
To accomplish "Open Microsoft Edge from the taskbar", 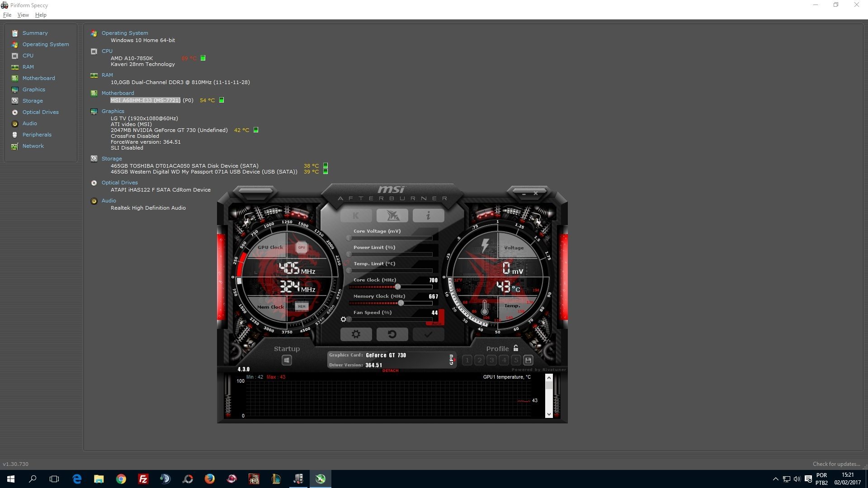I will [x=77, y=479].
